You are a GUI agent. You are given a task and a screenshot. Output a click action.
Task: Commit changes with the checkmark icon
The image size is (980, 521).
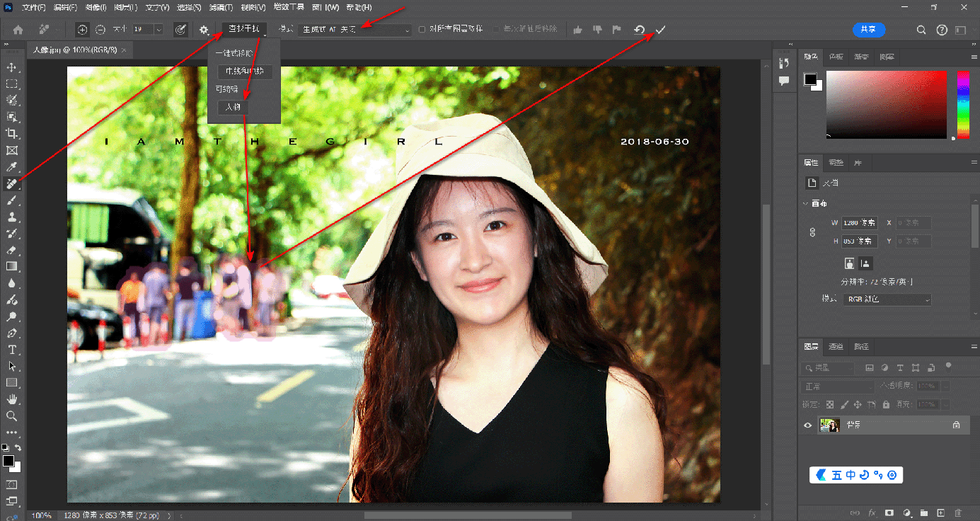(x=660, y=30)
